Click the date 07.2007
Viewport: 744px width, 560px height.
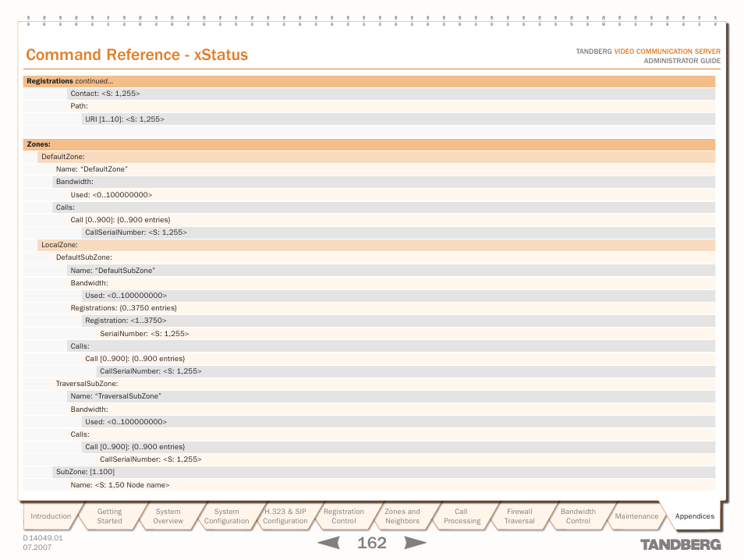[37, 548]
